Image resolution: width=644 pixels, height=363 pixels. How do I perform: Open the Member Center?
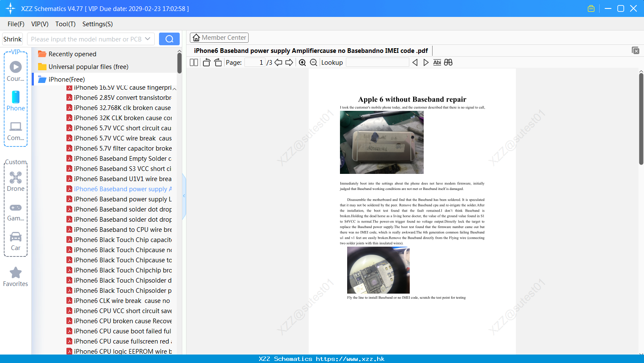click(x=219, y=38)
